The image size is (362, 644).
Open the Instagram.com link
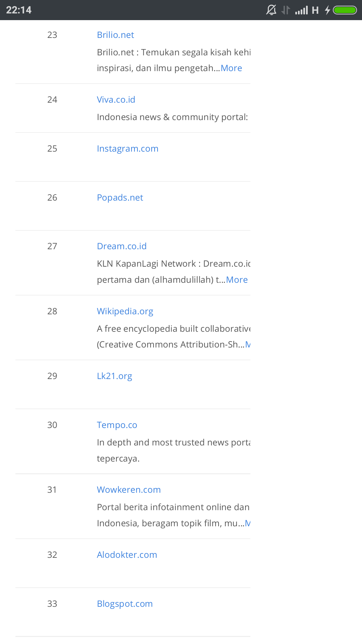pos(128,149)
